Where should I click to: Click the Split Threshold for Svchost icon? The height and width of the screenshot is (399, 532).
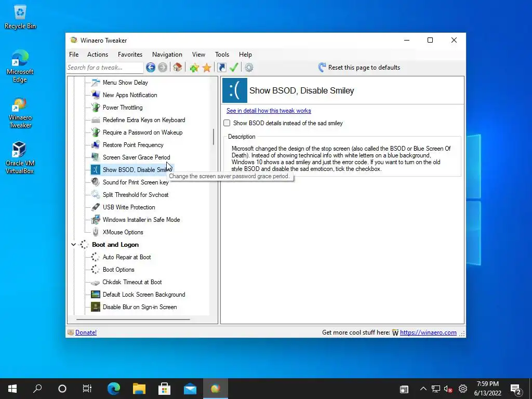(96, 195)
